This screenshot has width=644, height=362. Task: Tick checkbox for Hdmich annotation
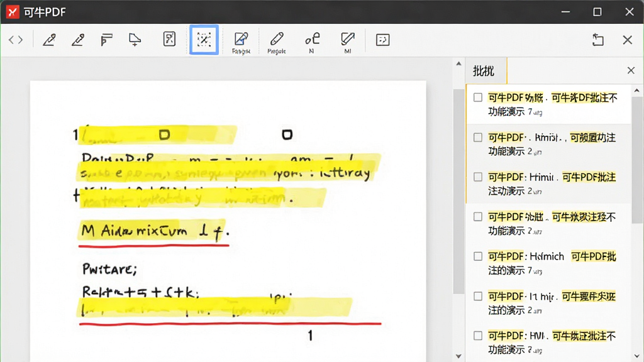point(478,256)
